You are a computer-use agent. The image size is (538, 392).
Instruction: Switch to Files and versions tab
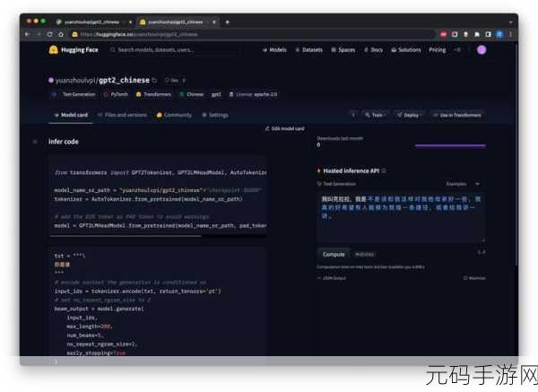point(123,115)
